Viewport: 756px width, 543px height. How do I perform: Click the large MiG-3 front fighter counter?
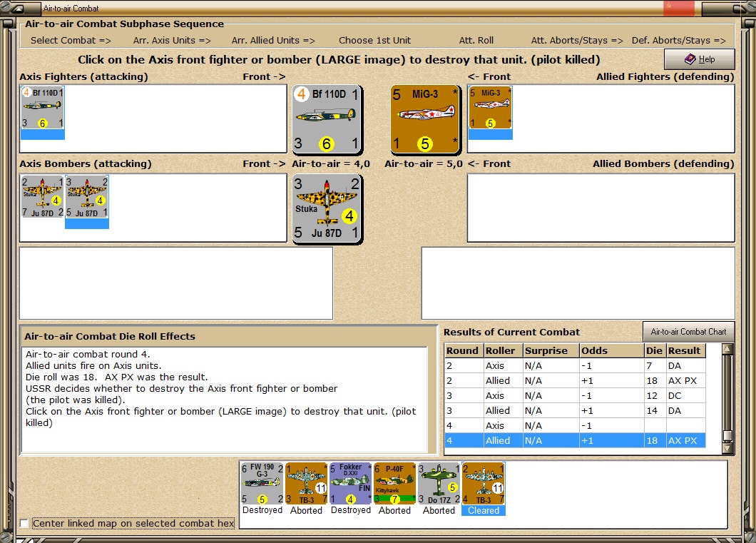(425, 120)
